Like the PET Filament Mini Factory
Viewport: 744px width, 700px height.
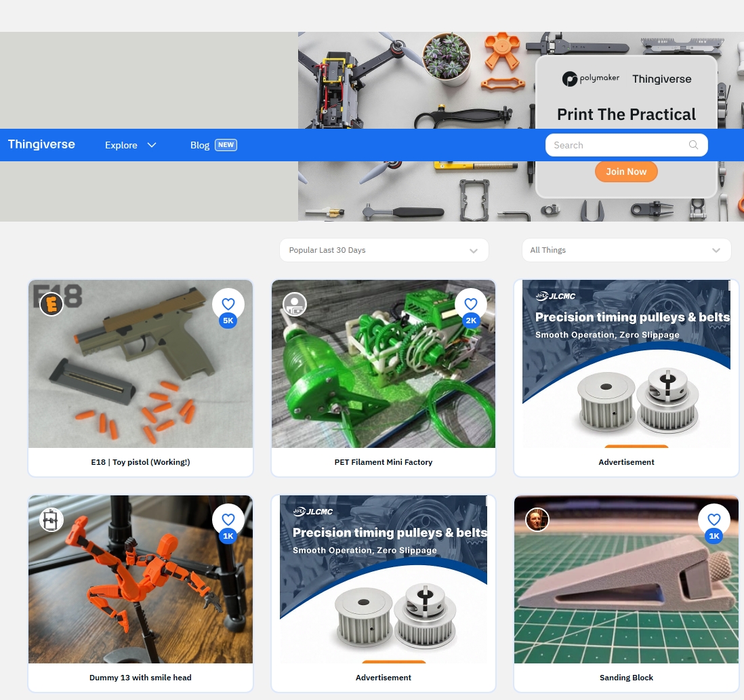click(x=471, y=304)
